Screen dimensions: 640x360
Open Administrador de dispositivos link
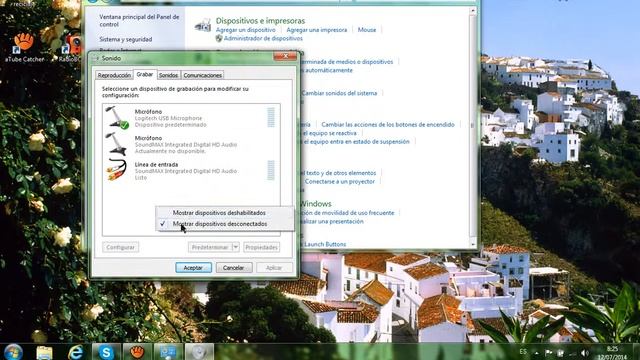[x=263, y=38]
